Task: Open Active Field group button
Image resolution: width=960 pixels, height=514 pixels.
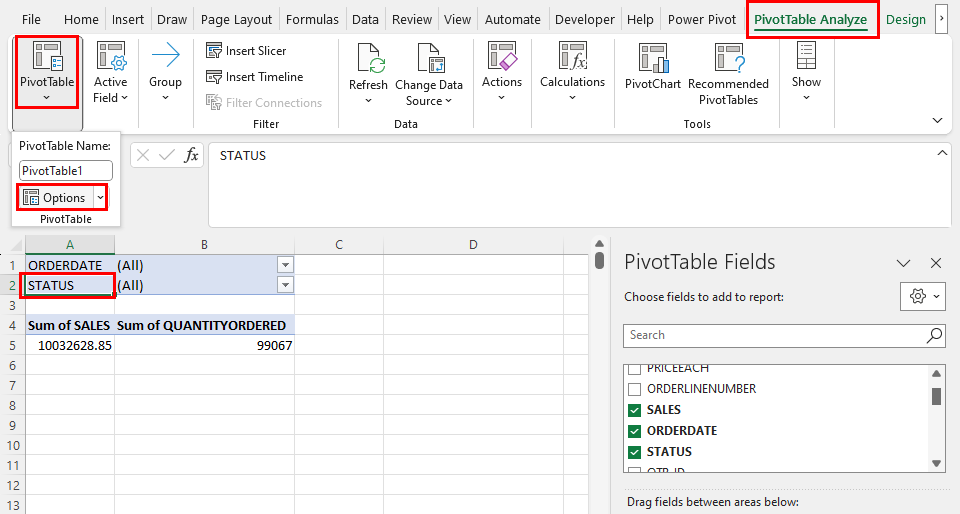Action: click(x=111, y=72)
